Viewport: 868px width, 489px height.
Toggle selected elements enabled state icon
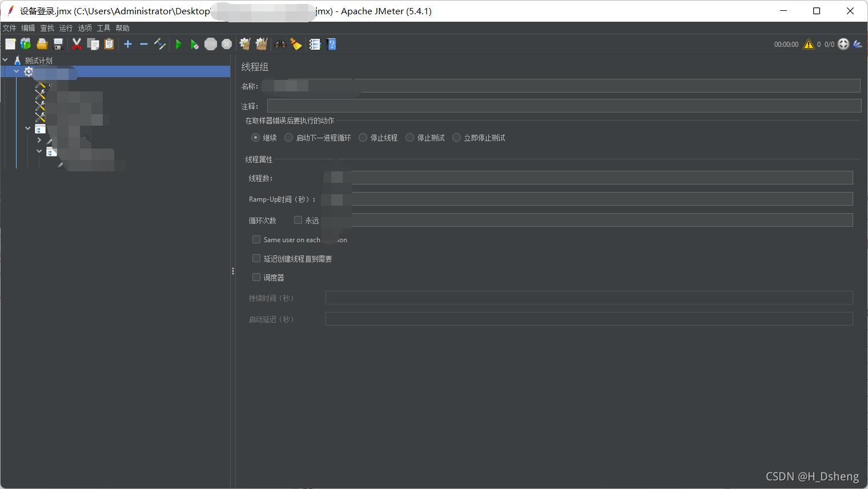[160, 44]
